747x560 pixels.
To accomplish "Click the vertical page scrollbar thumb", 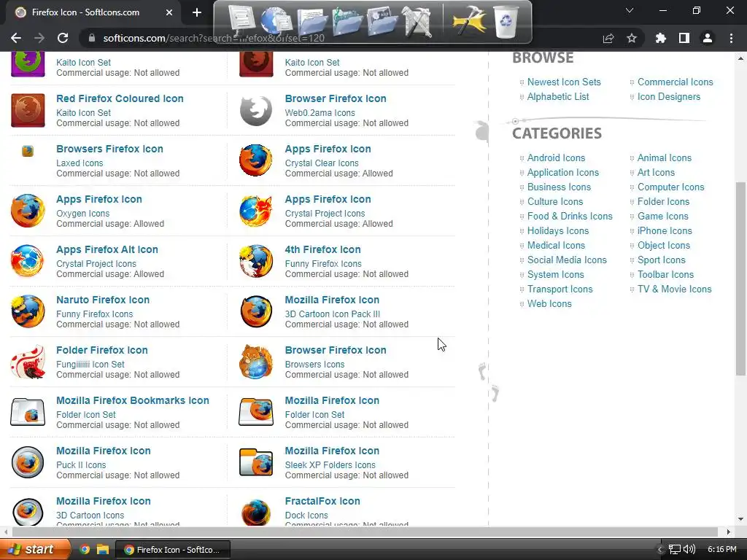I will [x=741, y=279].
